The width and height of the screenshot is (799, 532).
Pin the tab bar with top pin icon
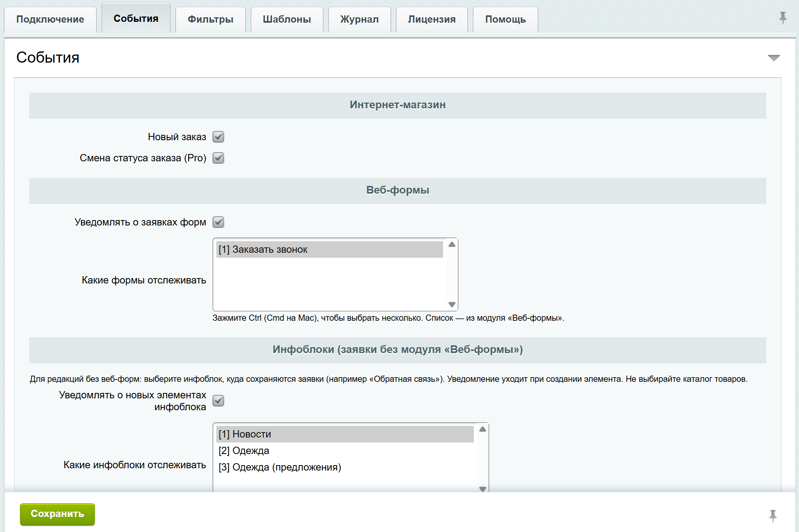783,18
